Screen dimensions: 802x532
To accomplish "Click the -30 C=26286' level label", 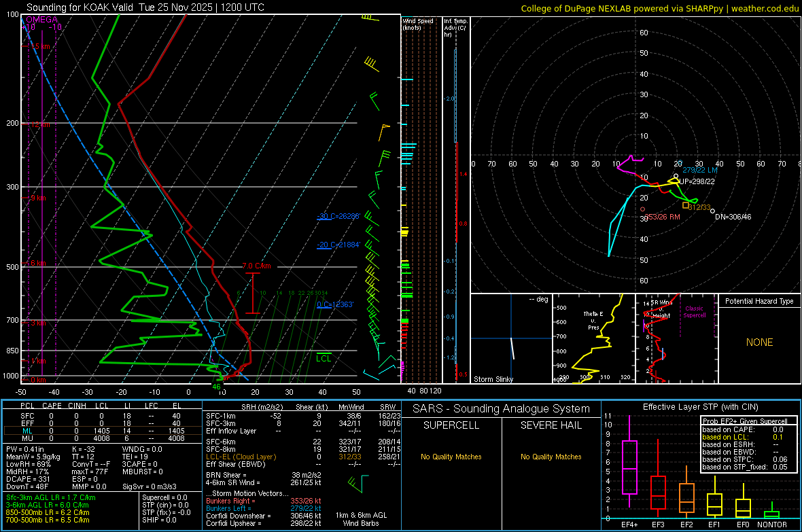I will click(x=338, y=216).
